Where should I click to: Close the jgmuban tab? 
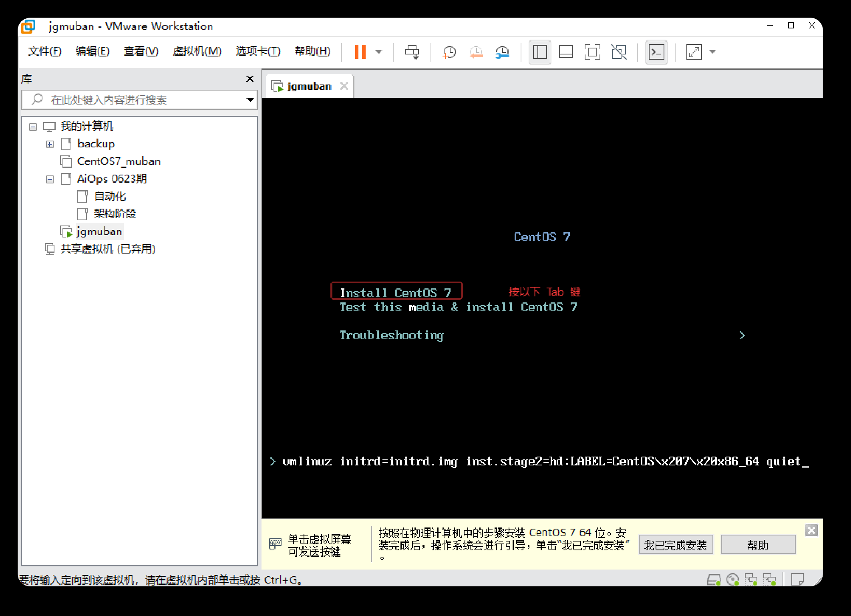pos(344,86)
